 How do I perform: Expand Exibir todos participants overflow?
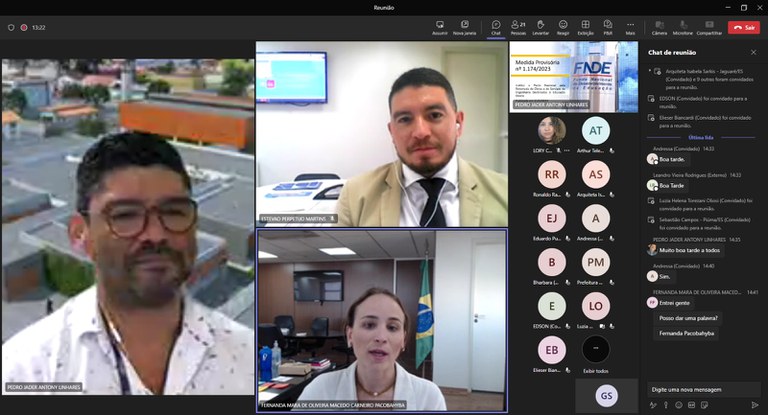coord(596,352)
